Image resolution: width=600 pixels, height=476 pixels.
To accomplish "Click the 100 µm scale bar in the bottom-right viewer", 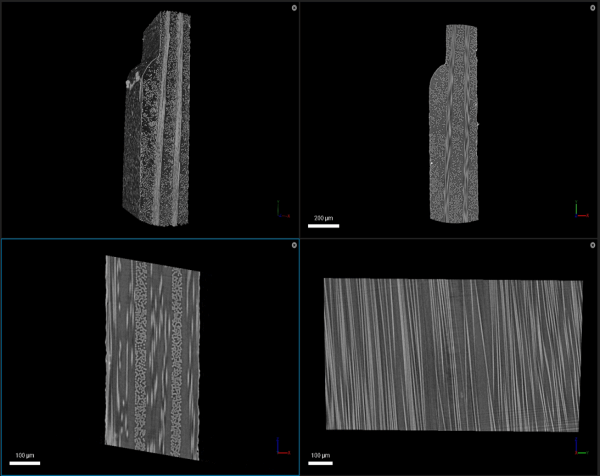I will pyautogui.click(x=323, y=463).
